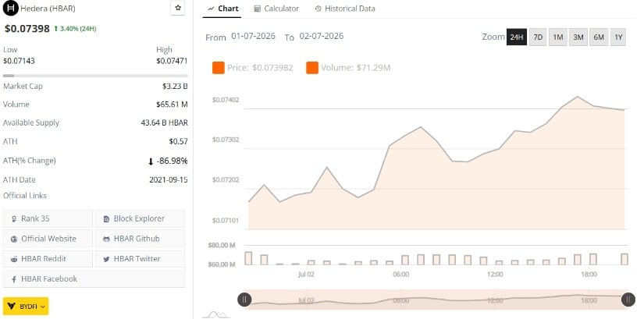Click the Volume value $65.61 M
Screen dimensions: 644x319
pyautogui.click(x=172, y=105)
